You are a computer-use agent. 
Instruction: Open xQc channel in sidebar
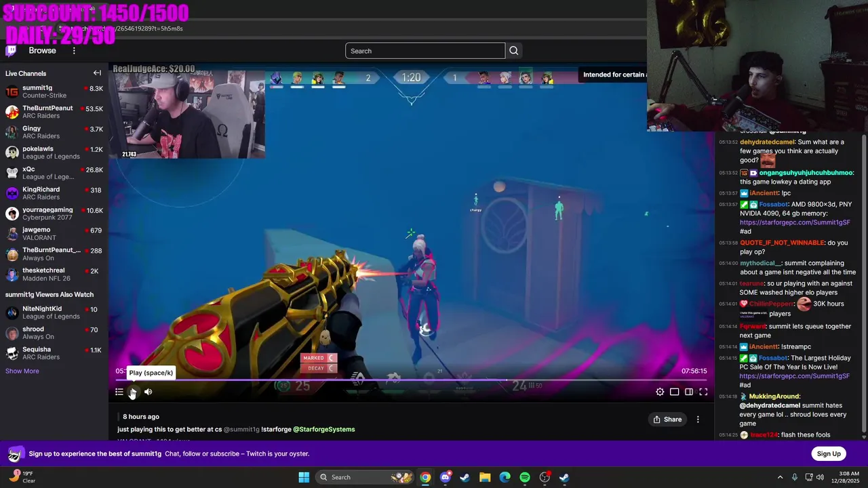pyautogui.click(x=54, y=173)
